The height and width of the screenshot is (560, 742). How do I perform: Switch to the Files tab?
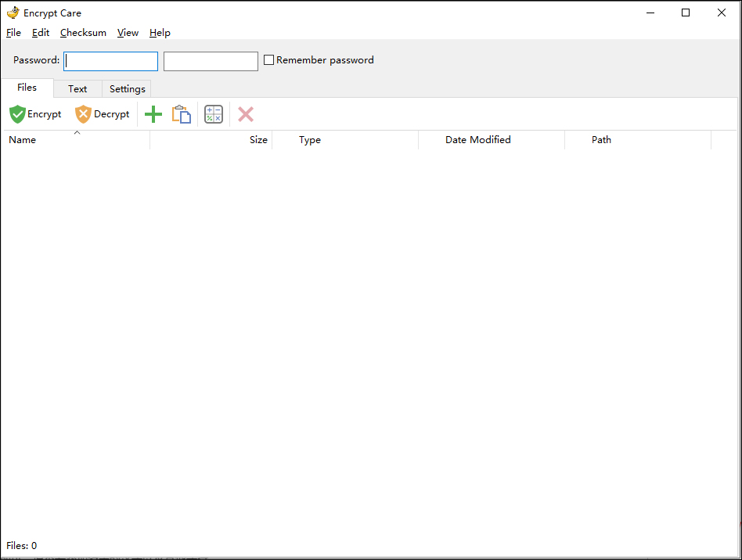tap(27, 88)
